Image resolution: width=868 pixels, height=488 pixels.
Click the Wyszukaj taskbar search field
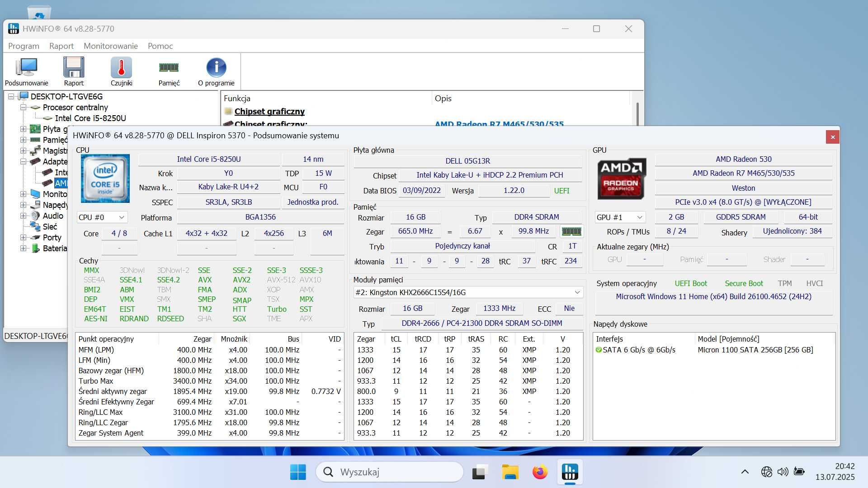(390, 472)
